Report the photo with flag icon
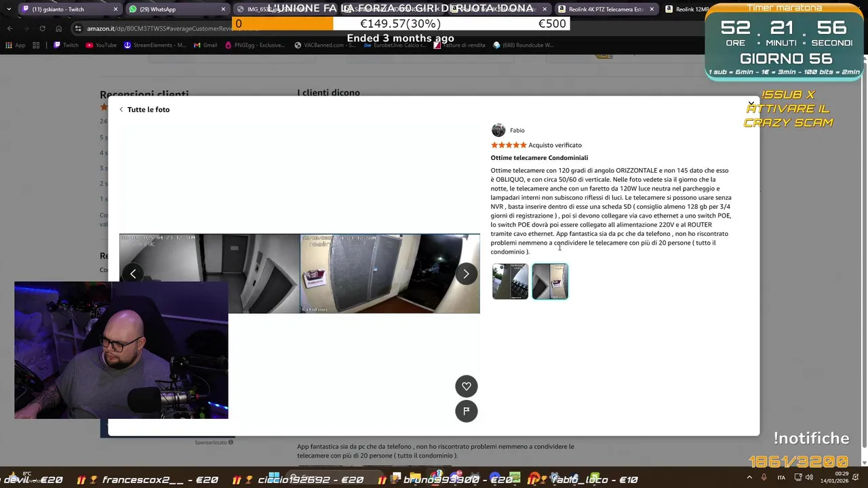 coord(467,411)
